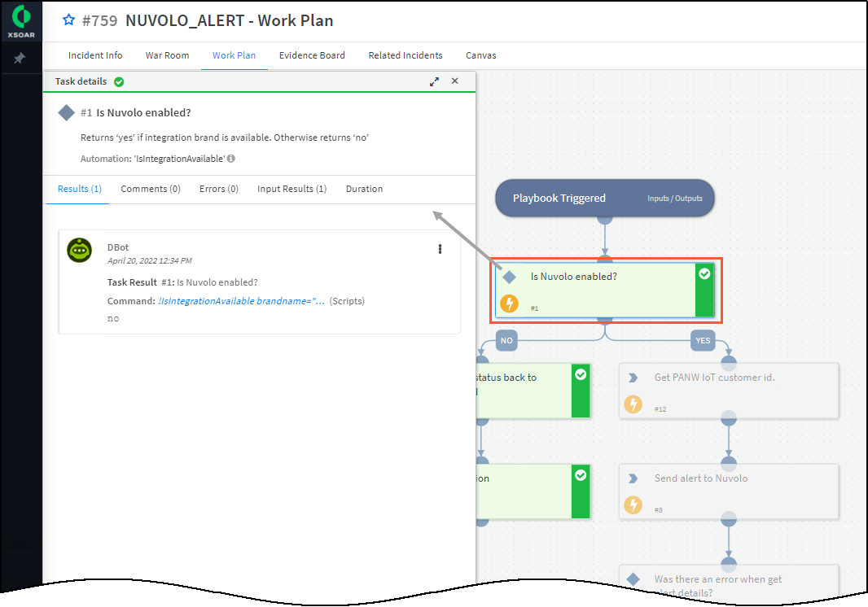Click the pin icon in sidebar
The width and height of the screenshot is (868, 607).
click(x=20, y=58)
